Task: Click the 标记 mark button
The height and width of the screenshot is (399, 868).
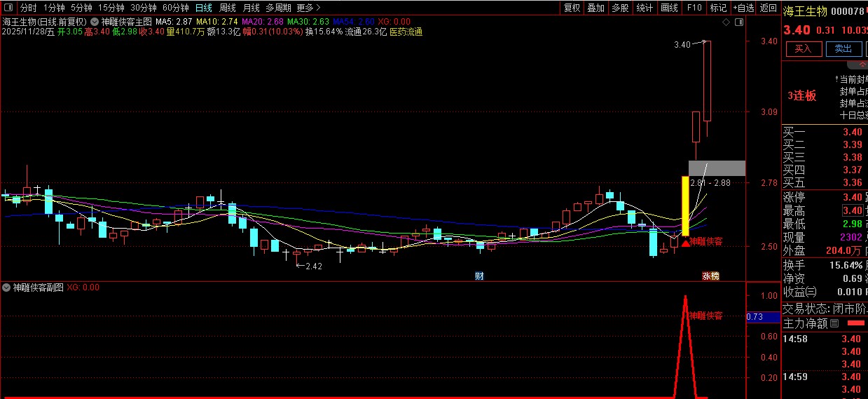Action: pos(718,8)
